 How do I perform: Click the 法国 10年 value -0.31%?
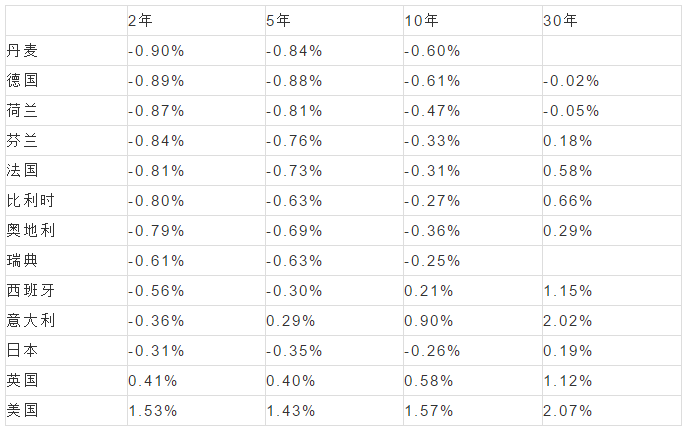pos(432,171)
